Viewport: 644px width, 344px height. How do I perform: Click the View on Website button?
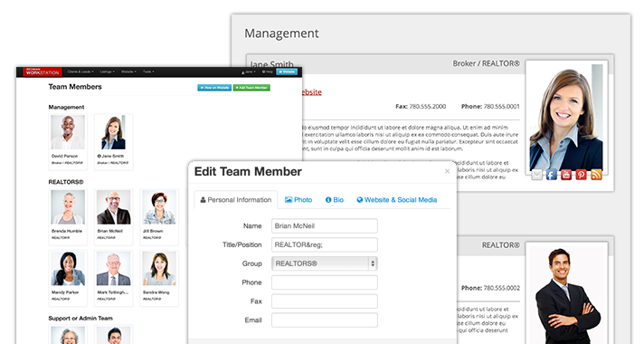coord(214,88)
